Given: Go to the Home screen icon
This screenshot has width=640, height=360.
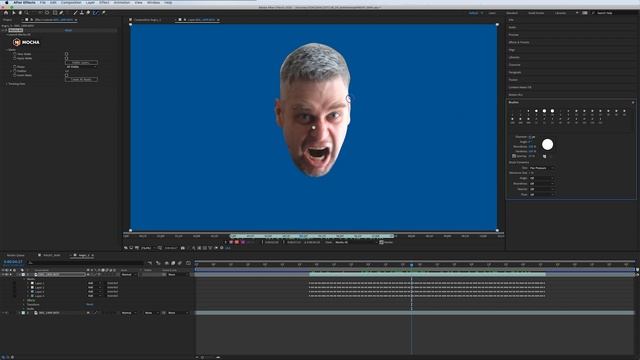Looking at the screenshot, I should [6, 13].
